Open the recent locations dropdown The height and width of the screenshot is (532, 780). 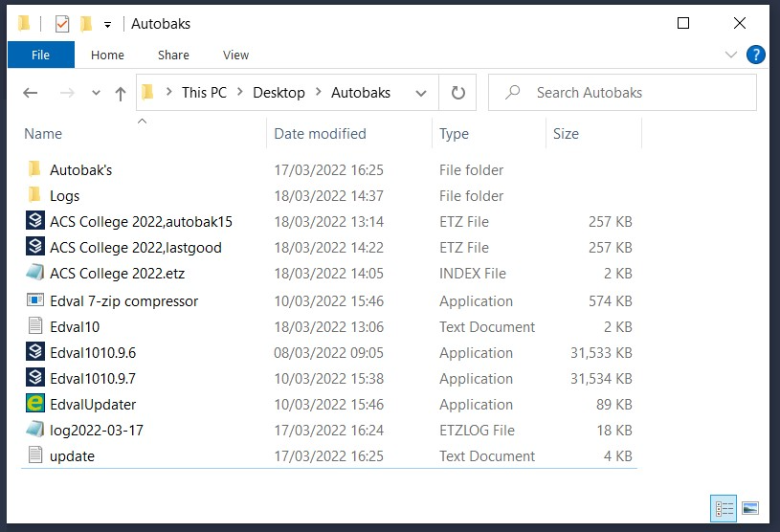click(95, 93)
